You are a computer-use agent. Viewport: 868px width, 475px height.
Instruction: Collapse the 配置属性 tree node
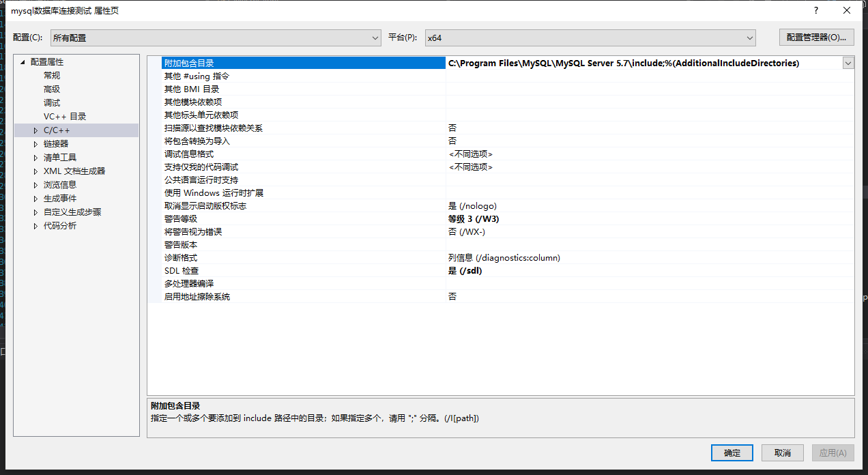[x=23, y=62]
